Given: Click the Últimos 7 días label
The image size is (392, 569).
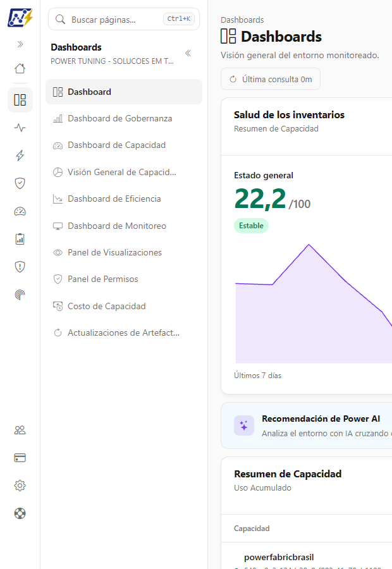Looking at the screenshot, I should pos(258,375).
